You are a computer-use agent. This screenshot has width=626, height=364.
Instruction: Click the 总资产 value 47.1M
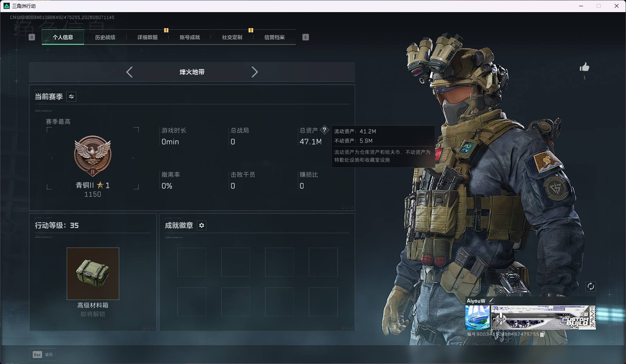point(311,142)
